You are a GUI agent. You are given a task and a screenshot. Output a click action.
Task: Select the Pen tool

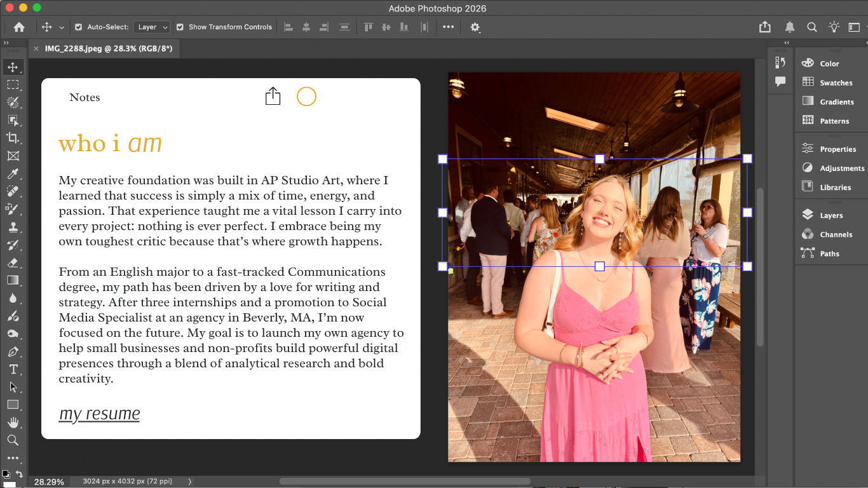point(13,351)
